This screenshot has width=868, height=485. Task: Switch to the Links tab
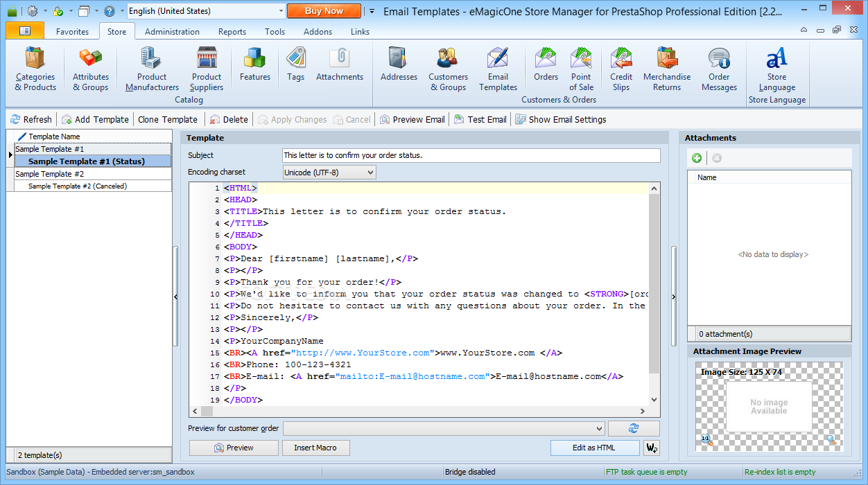coord(360,31)
